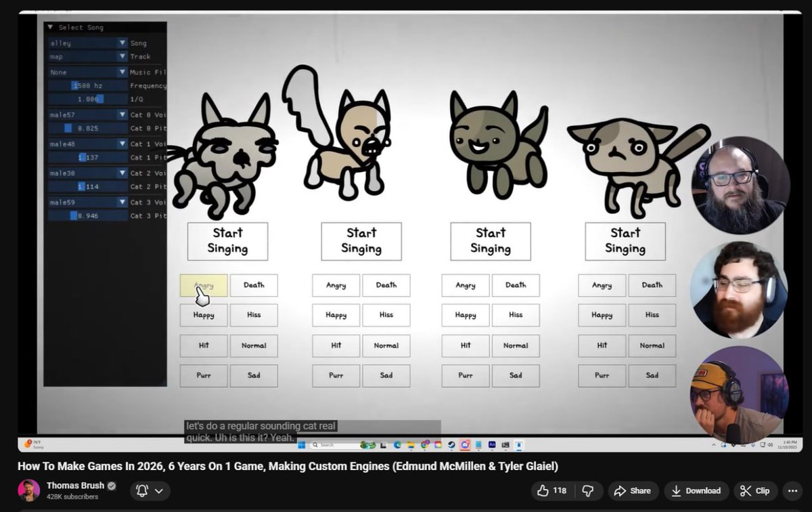Click Cat 0 Pitch slider at 0.825
The width and height of the screenshot is (812, 512).
87,128
